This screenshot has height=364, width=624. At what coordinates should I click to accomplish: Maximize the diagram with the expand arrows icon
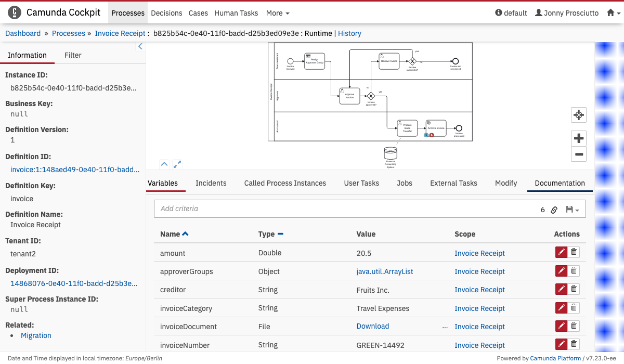point(177,164)
